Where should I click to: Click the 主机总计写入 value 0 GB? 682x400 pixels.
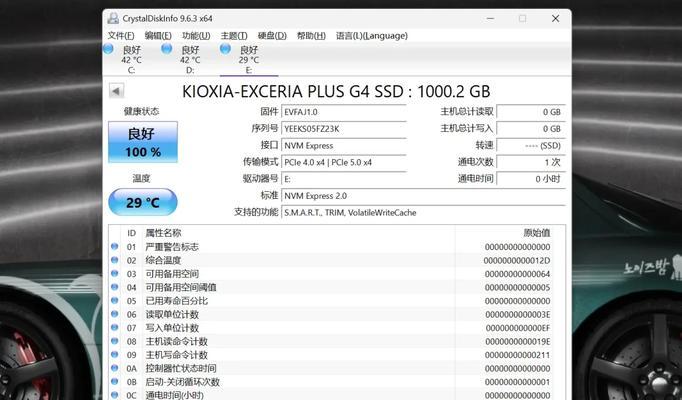(x=531, y=129)
